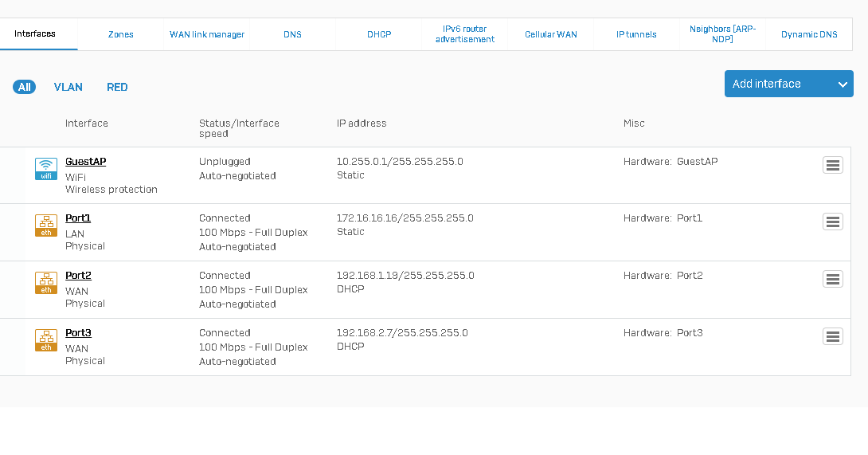Click the Port2 ethernet icon
Viewport: 868px width, 455px height.
46,283
